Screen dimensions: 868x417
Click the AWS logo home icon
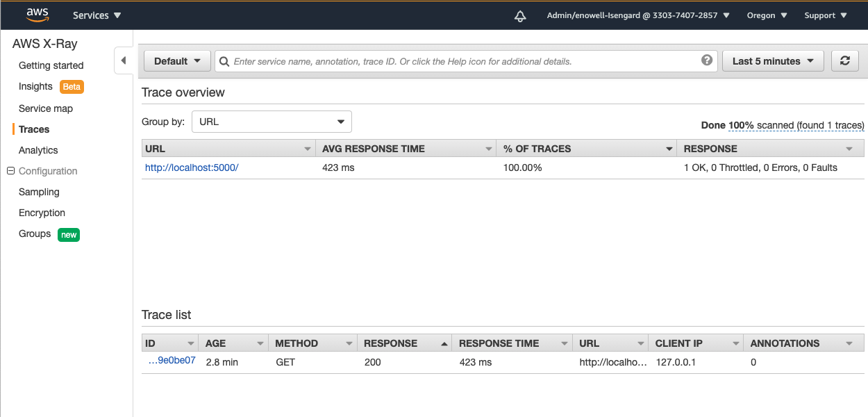click(37, 15)
